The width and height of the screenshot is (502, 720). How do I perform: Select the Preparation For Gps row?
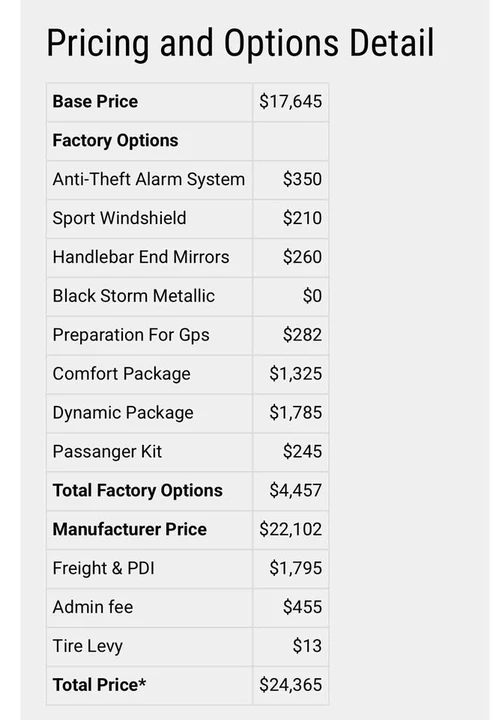coord(187,335)
